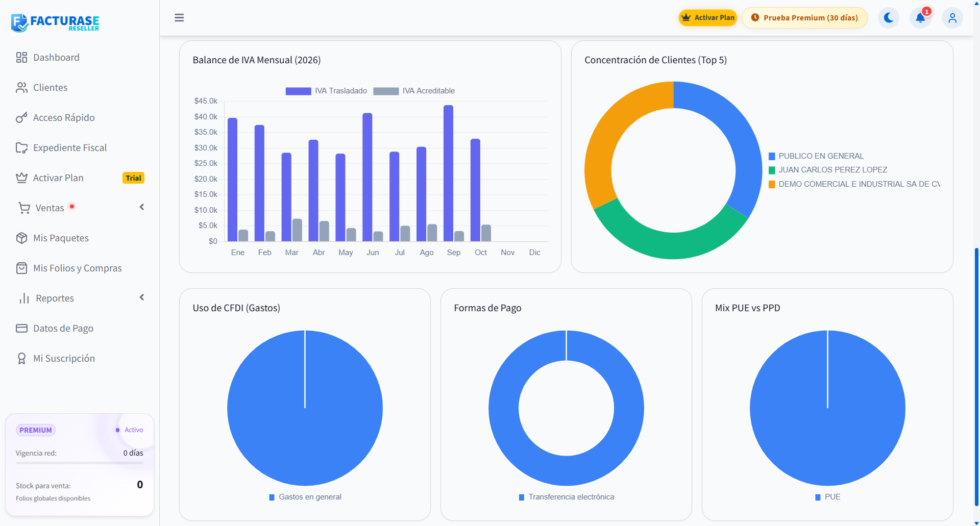
Task: Click the Reportes bar chart icon
Action: pos(24,298)
